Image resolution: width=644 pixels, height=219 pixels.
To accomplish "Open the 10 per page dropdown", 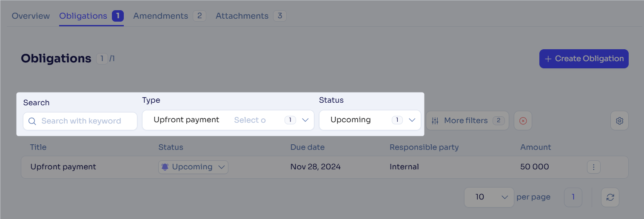I will click(489, 197).
